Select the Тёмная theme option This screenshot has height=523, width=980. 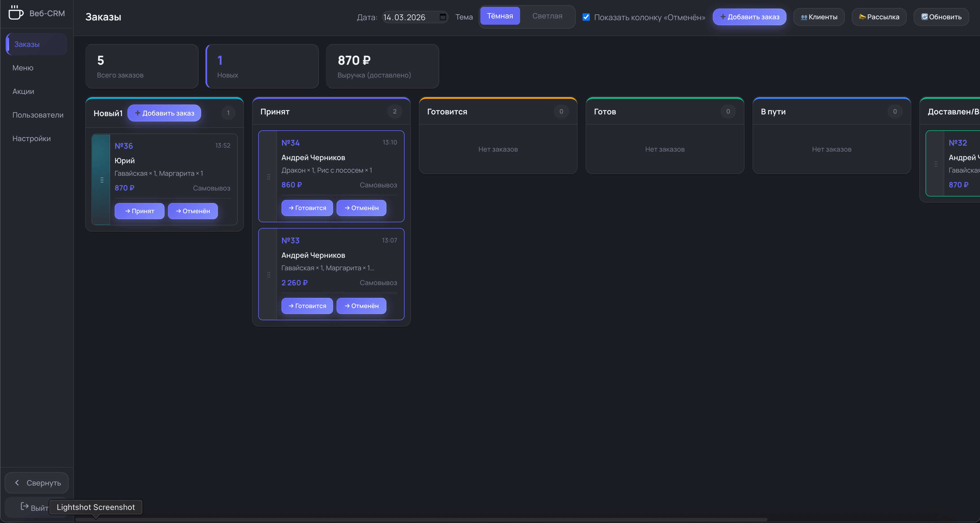[500, 16]
